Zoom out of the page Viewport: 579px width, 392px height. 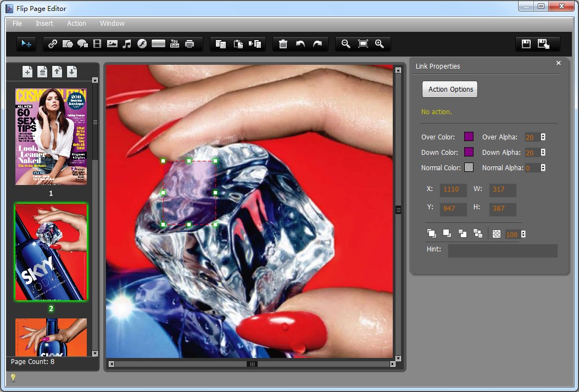click(x=346, y=44)
